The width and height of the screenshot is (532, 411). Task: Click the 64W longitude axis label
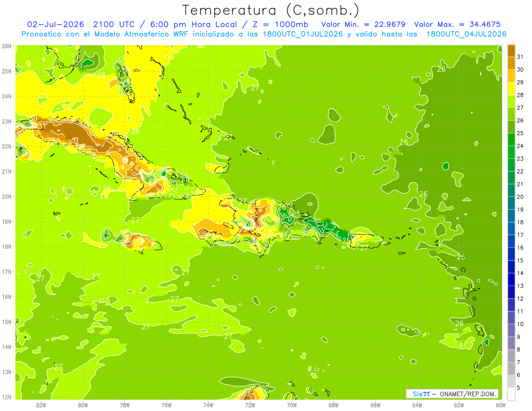coord(417,405)
